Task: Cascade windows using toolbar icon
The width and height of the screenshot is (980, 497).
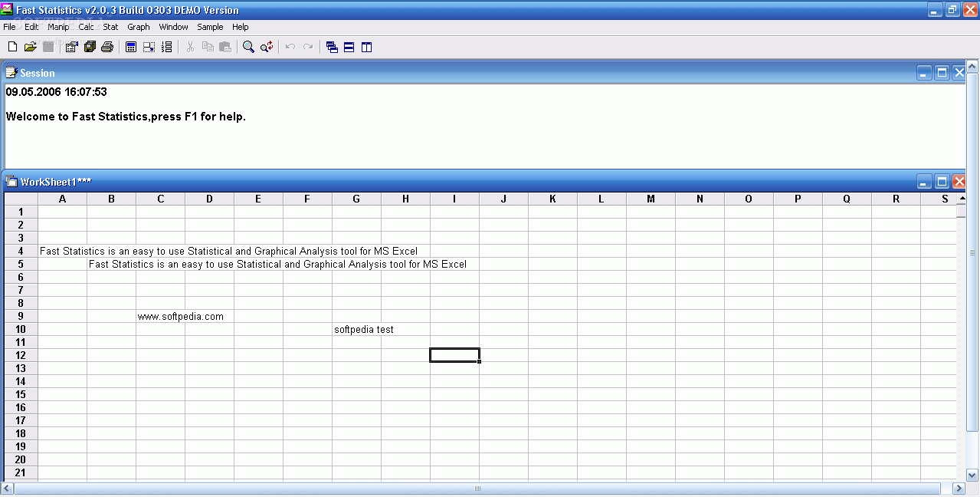Action: point(332,47)
